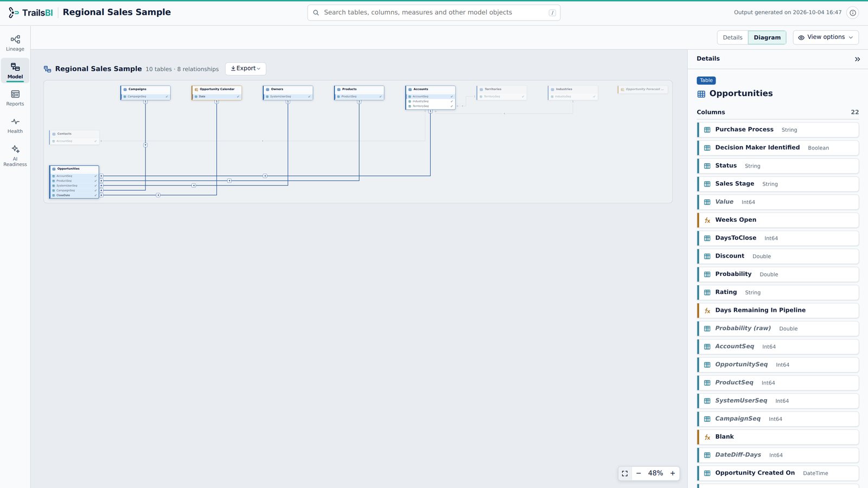
Task: Click the fit-to-screen diagram icon
Action: point(625,473)
